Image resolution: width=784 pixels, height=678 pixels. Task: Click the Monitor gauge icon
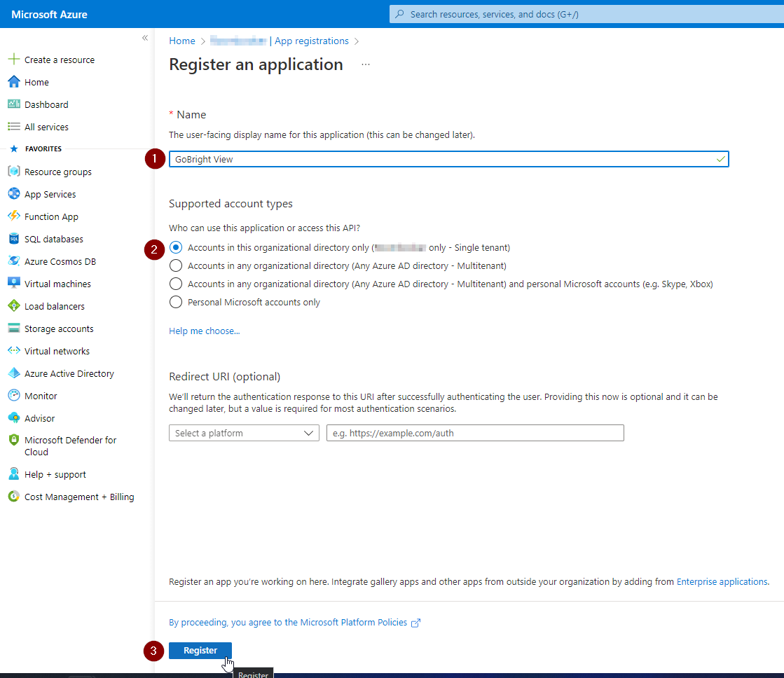point(14,396)
